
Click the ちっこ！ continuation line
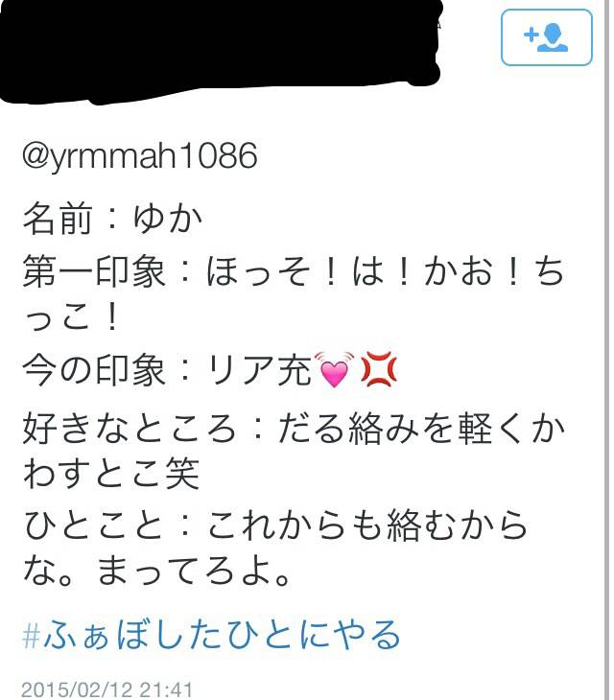tap(71, 317)
